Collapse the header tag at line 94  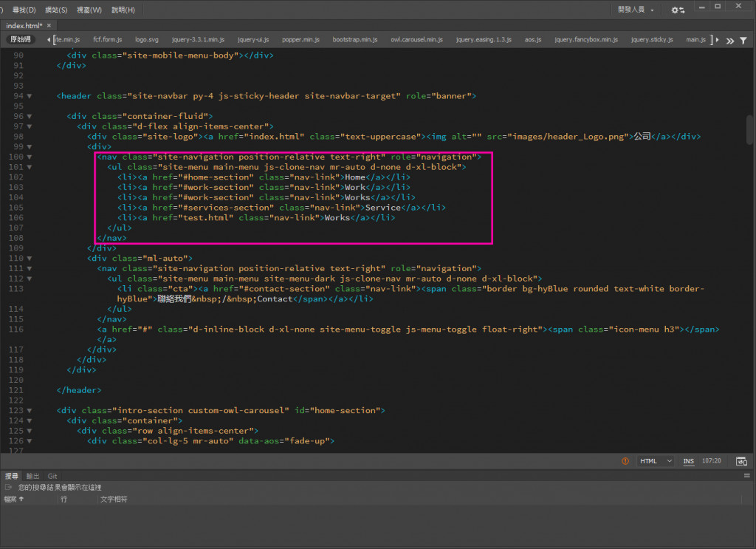point(30,96)
